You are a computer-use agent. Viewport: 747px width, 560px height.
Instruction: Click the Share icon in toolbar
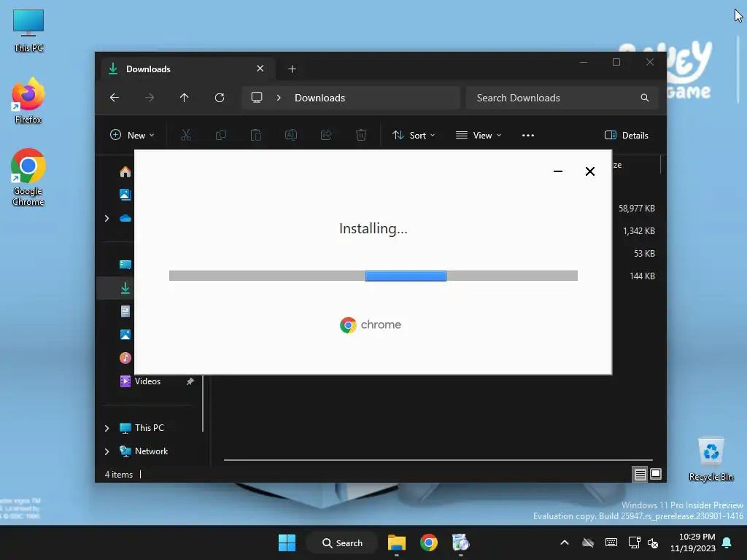pos(326,135)
